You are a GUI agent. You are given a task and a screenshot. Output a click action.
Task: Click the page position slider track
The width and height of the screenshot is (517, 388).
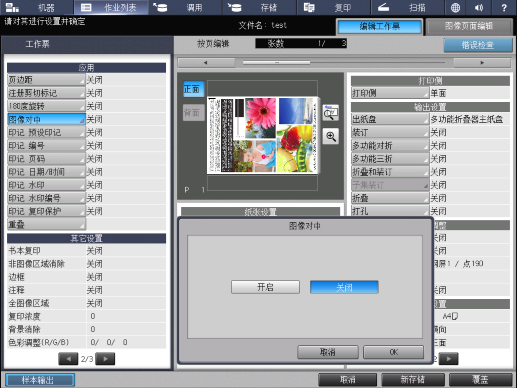[344, 62]
